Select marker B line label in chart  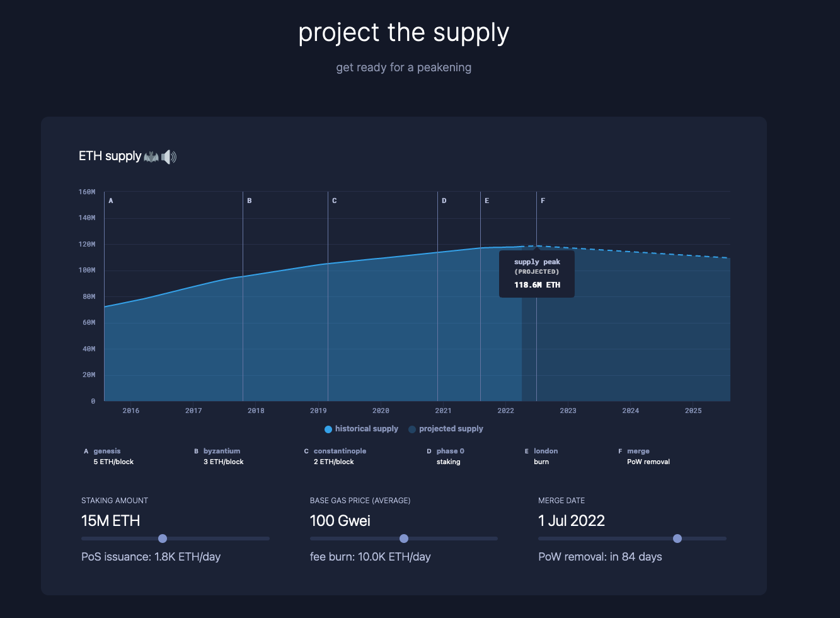(x=250, y=201)
